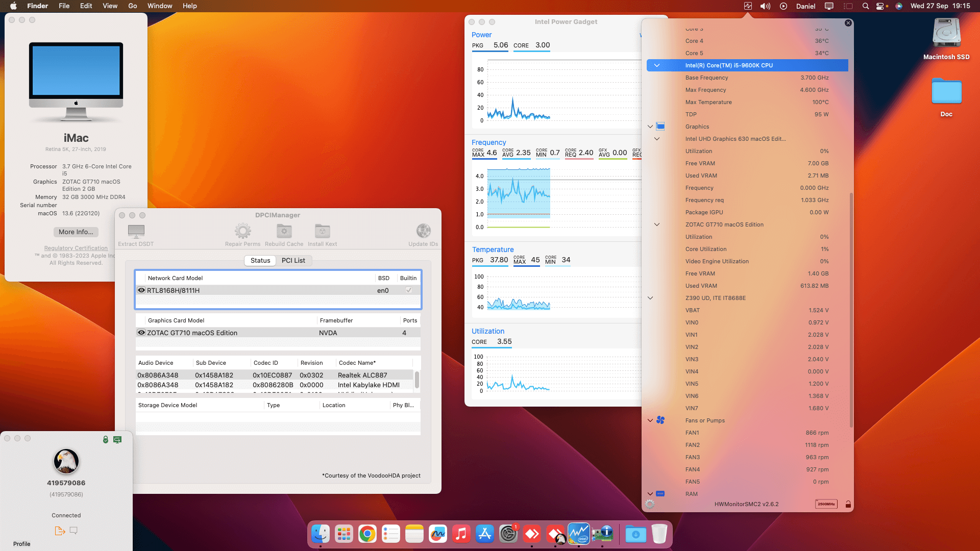
Task: Launch Intel Power Gadget from the Dock
Action: [579, 534]
